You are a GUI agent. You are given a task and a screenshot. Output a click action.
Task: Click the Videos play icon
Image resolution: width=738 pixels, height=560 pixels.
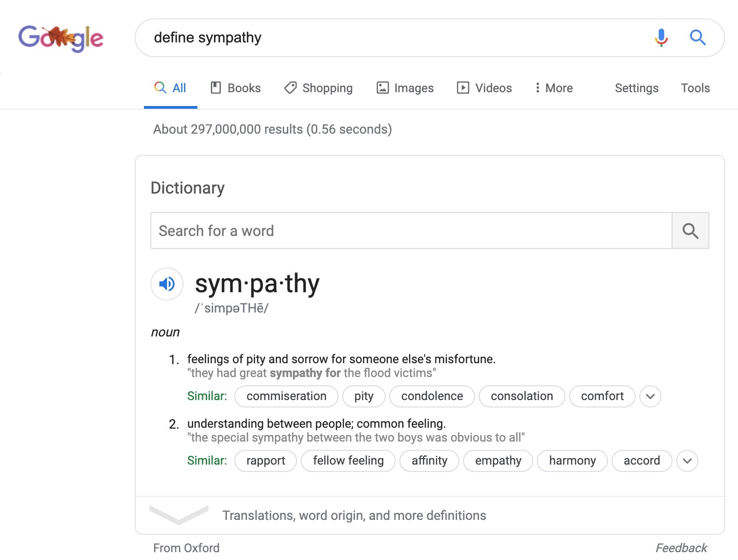[x=464, y=88]
